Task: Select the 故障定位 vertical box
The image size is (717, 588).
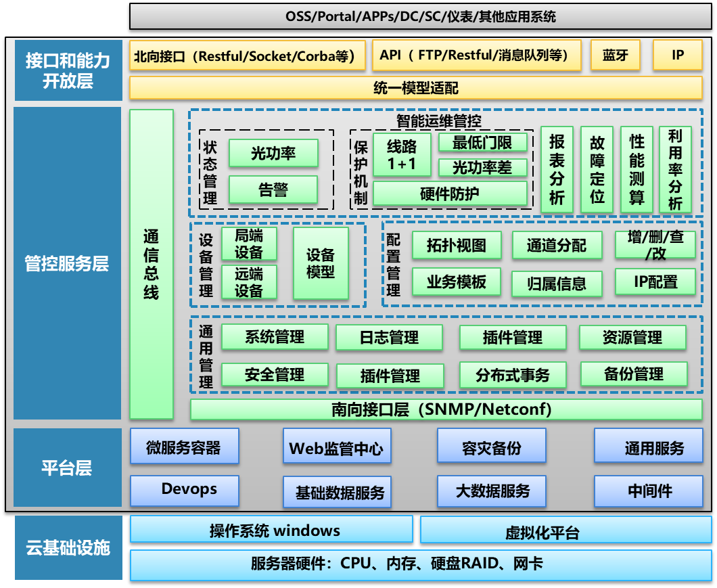Action: 597,169
